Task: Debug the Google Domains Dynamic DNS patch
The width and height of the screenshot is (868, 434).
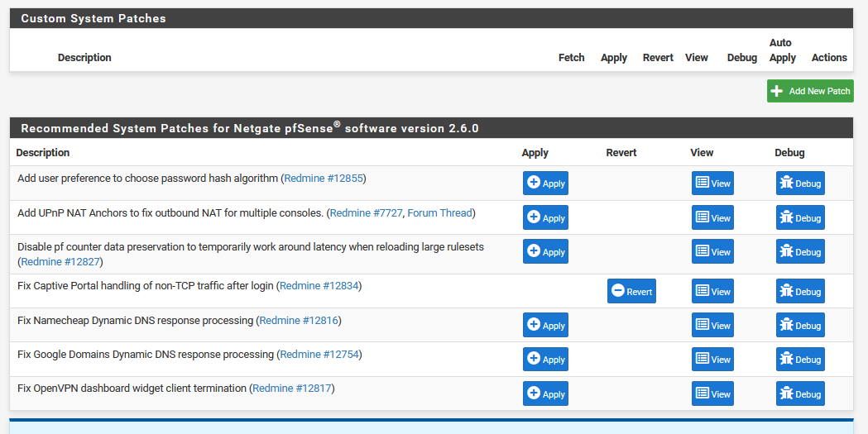Action: click(x=800, y=360)
